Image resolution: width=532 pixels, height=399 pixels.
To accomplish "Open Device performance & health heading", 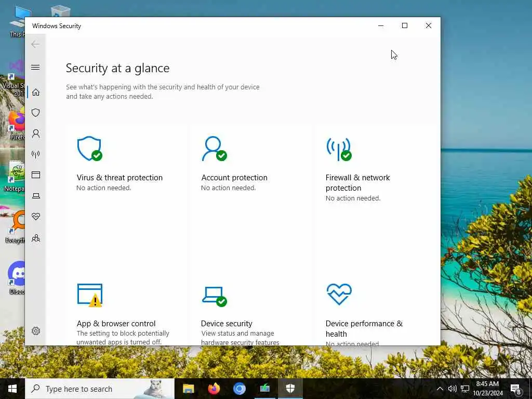I will click(x=364, y=328).
